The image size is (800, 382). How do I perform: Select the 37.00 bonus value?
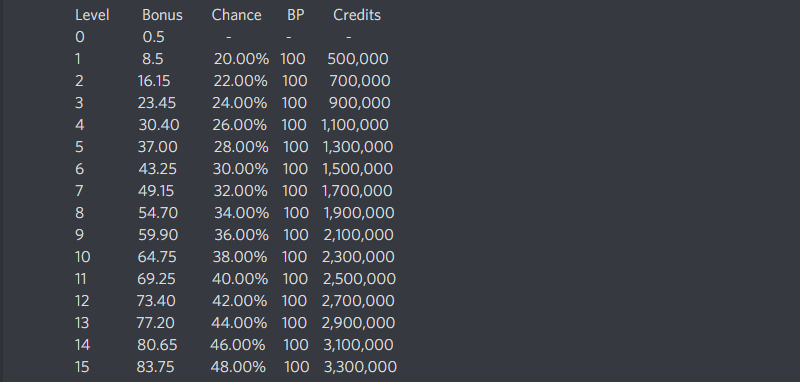click(x=158, y=147)
